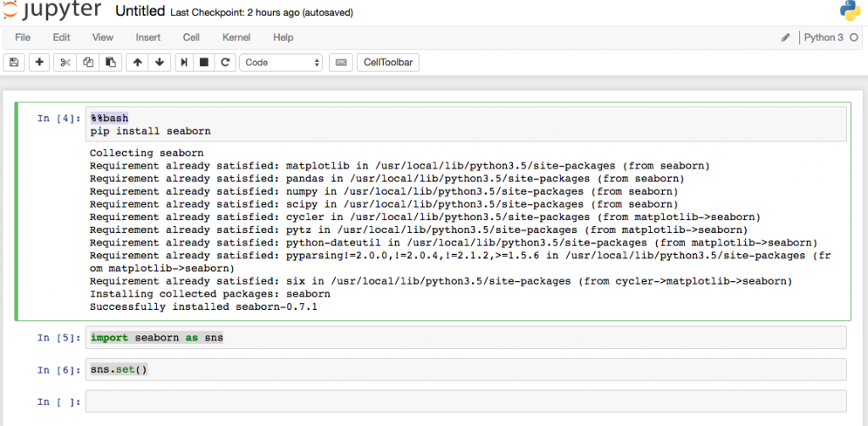Click the Python logo at top right
868x426 pixels.
(x=850, y=10)
